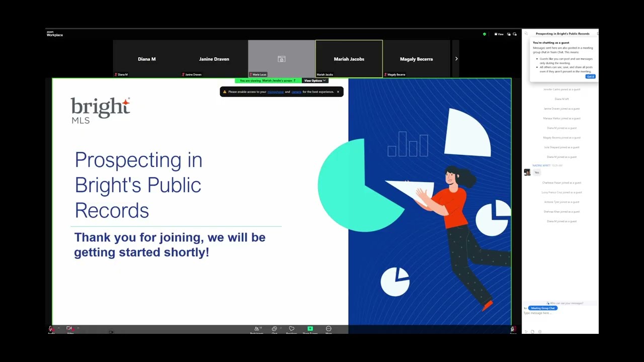Select the Maria Lucas video tile

[282, 59]
